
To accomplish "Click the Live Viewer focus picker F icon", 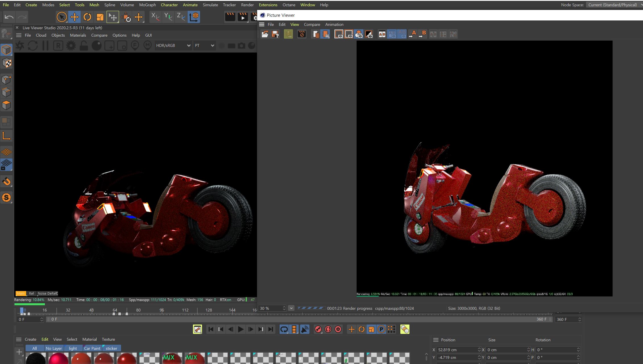I will (135, 45).
